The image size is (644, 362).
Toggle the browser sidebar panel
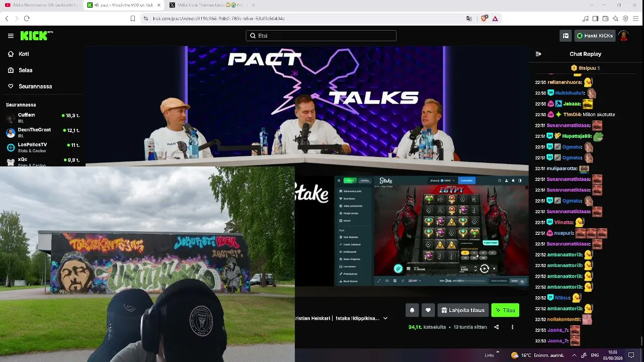click(595, 19)
